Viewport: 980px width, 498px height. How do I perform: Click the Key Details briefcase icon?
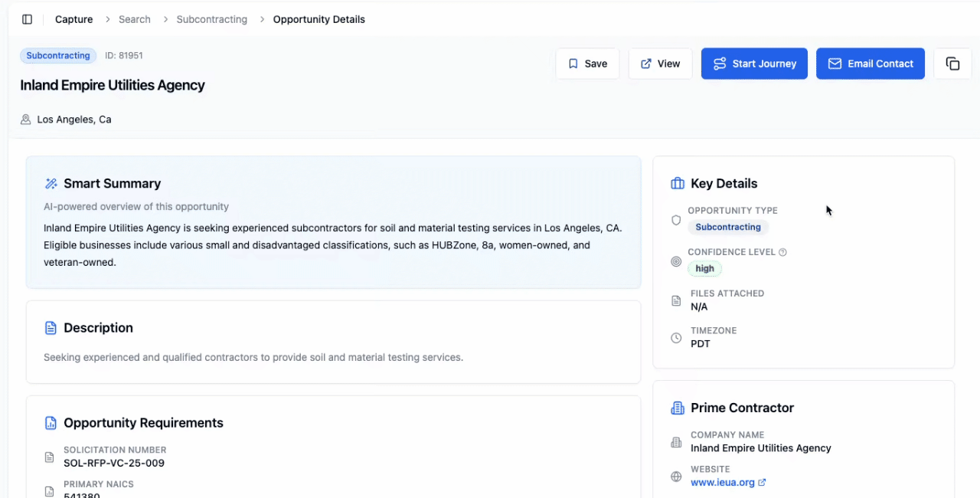677,183
